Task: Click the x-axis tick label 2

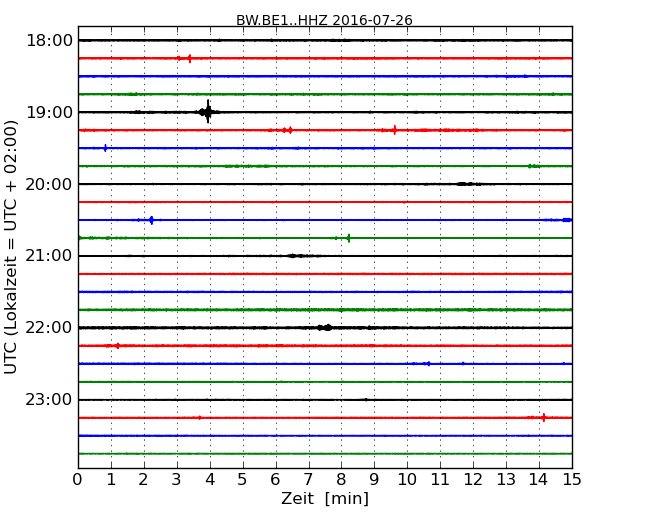Action: coord(143,479)
